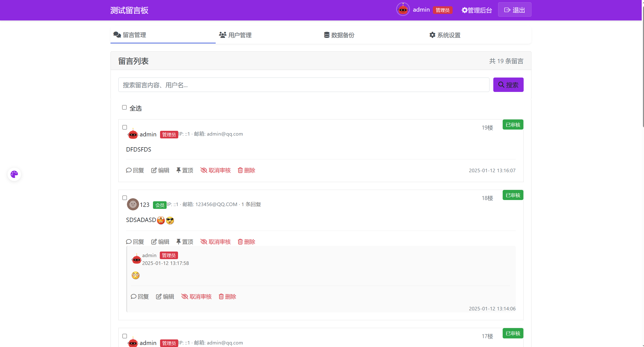Click the edit (编辑) icon on the DFDSFDS message
Image resolution: width=644 pixels, height=347 pixels.
pyautogui.click(x=154, y=170)
